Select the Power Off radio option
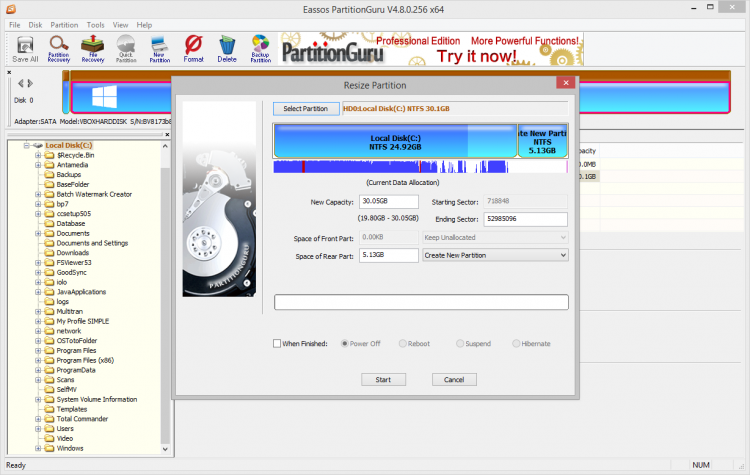Screen dimensions: 750x475 tap(344, 343)
